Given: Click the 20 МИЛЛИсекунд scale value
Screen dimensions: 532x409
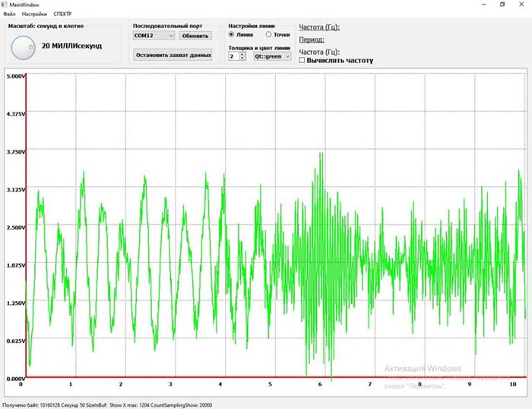Looking at the screenshot, I should pos(71,46).
